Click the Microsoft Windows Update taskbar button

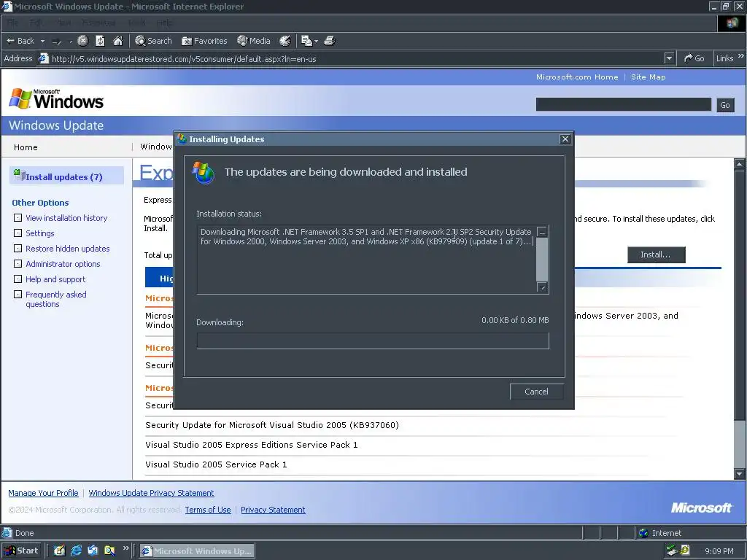point(197,551)
